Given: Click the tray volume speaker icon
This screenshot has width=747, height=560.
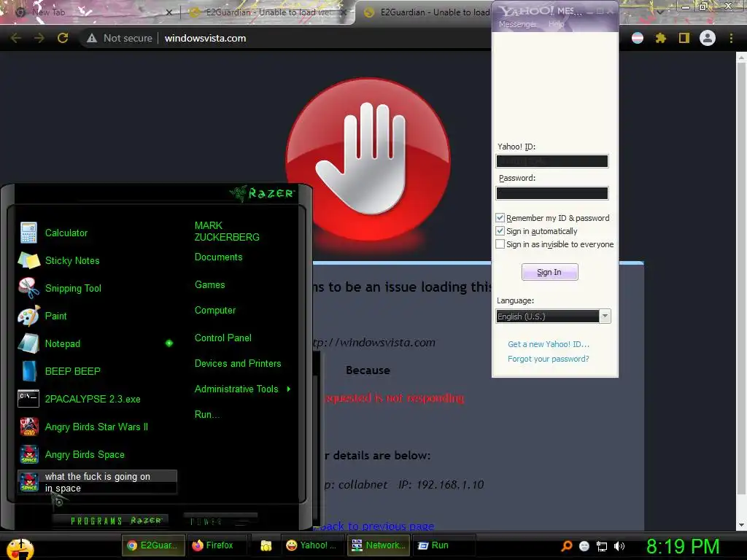Looking at the screenshot, I should (x=619, y=546).
